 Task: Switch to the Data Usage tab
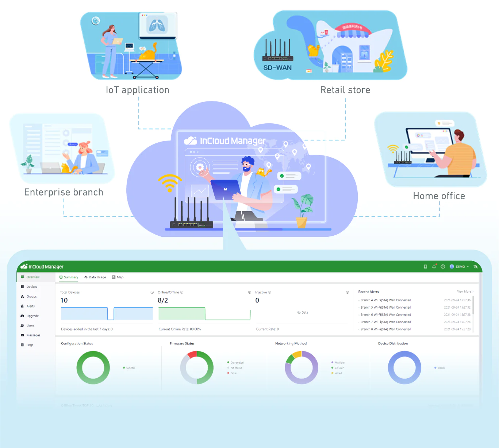[x=95, y=277]
